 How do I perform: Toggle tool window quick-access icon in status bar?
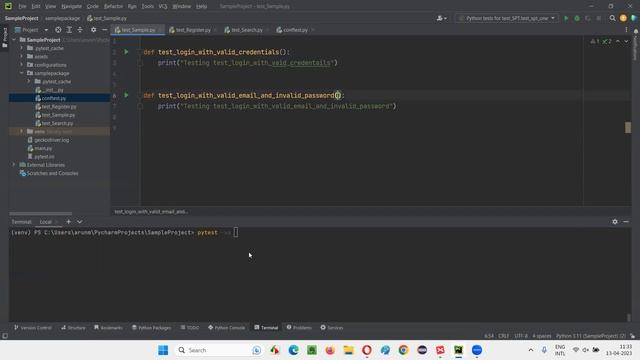[x=5, y=336]
